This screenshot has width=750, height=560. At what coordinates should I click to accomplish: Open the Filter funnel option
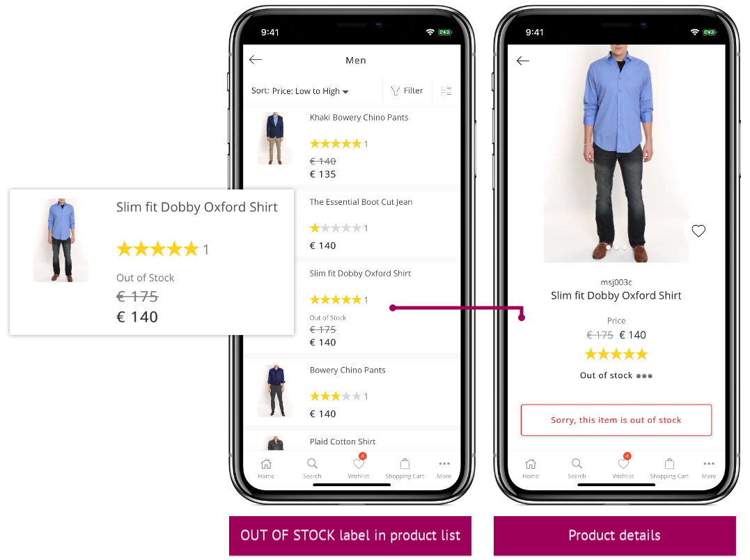[407, 91]
